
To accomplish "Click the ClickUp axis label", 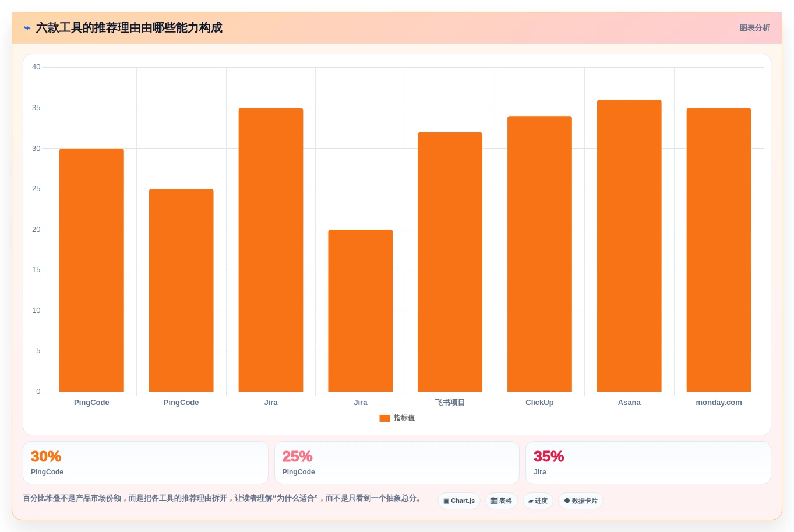I will 539,403.
